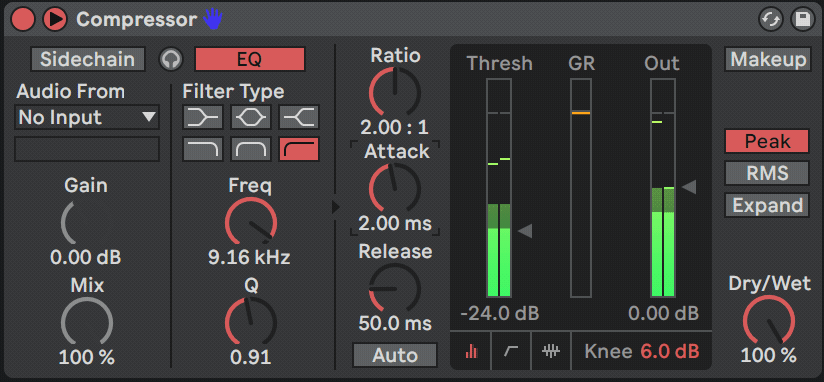
Task: Click the blue hand icon beside Compressor
Action: 213,19
